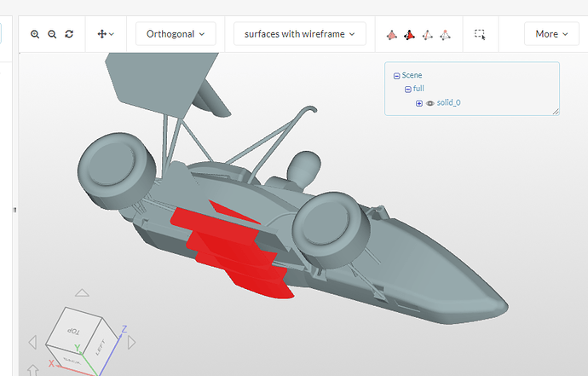Enable the box selection tool

tap(480, 34)
